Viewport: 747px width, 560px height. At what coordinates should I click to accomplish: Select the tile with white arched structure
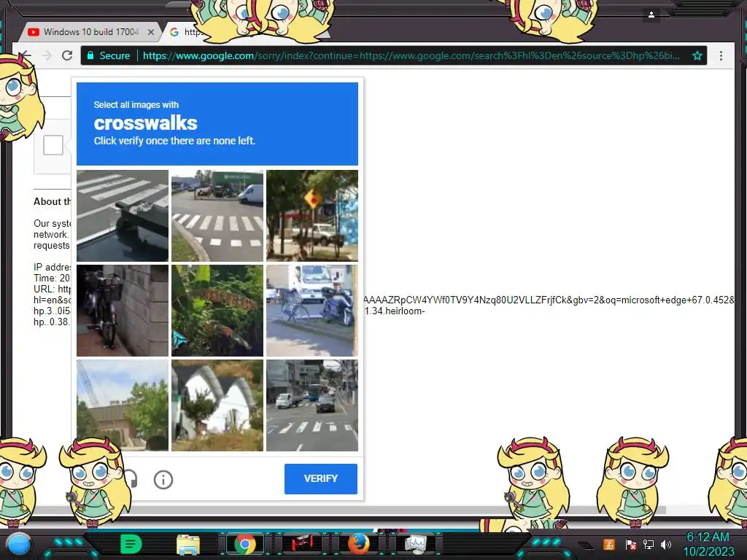217,405
